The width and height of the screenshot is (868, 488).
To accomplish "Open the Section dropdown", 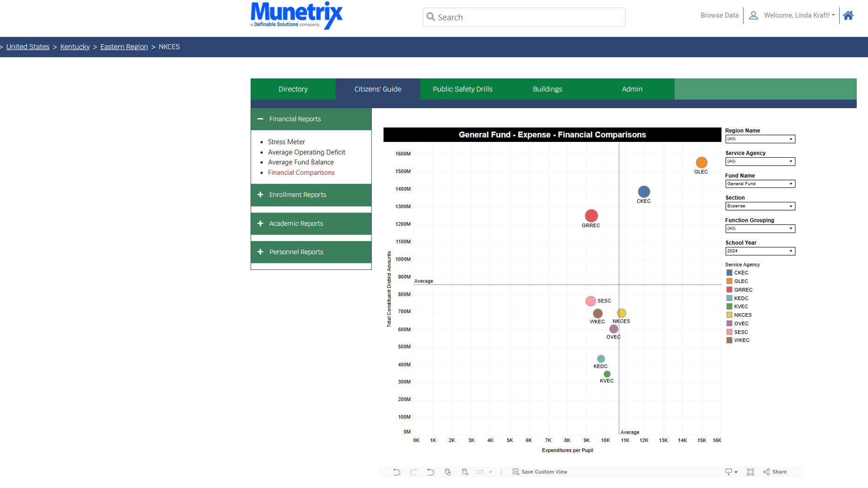I will pyautogui.click(x=760, y=206).
